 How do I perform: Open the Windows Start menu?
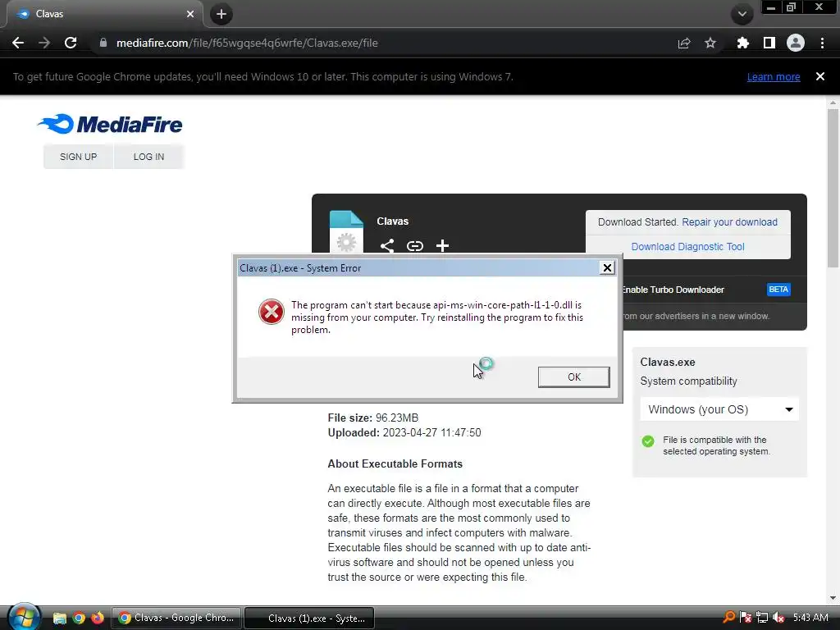(24, 618)
